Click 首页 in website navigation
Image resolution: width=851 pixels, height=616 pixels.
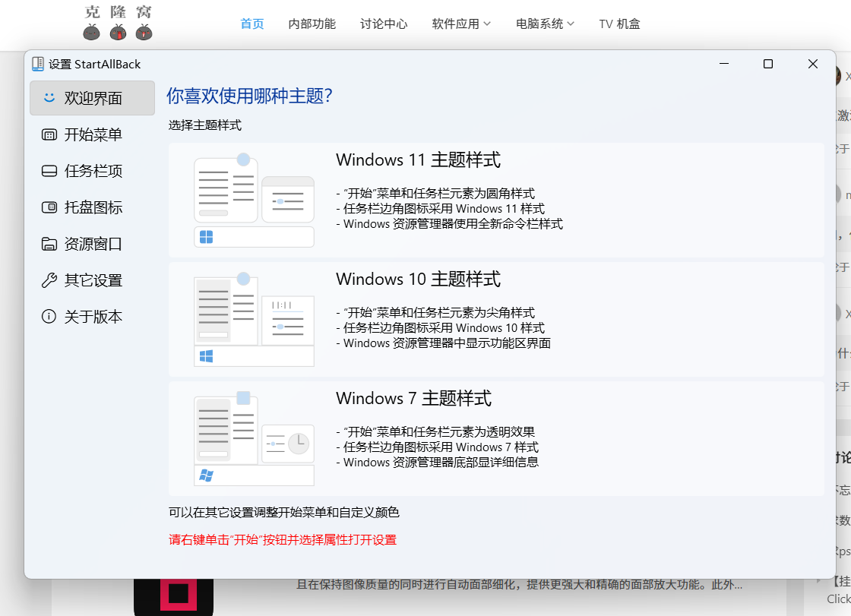pyautogui.click(x=252, y=24)
